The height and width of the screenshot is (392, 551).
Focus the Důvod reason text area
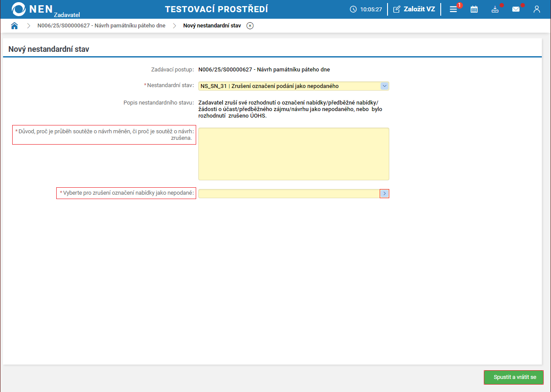293,154
